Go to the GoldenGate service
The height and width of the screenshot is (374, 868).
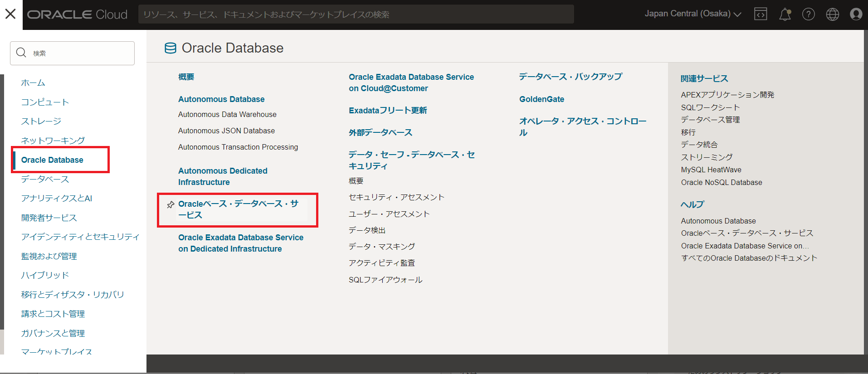coord(541,99)
